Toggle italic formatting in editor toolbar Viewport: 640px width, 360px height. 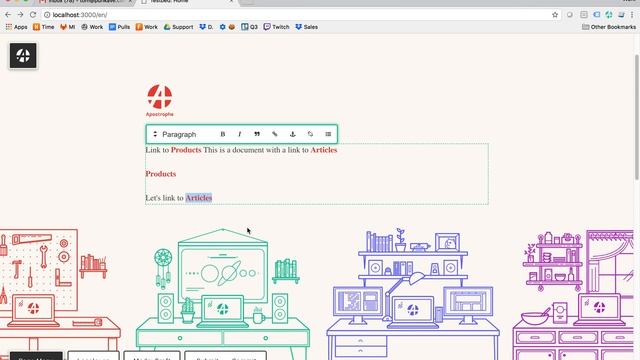click(x=240, y=134)
